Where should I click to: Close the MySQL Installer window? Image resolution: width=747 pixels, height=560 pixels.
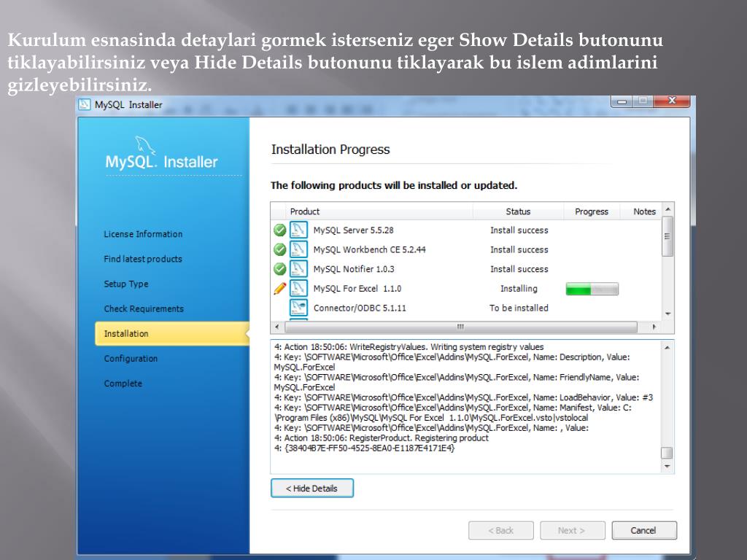point(672,101)
